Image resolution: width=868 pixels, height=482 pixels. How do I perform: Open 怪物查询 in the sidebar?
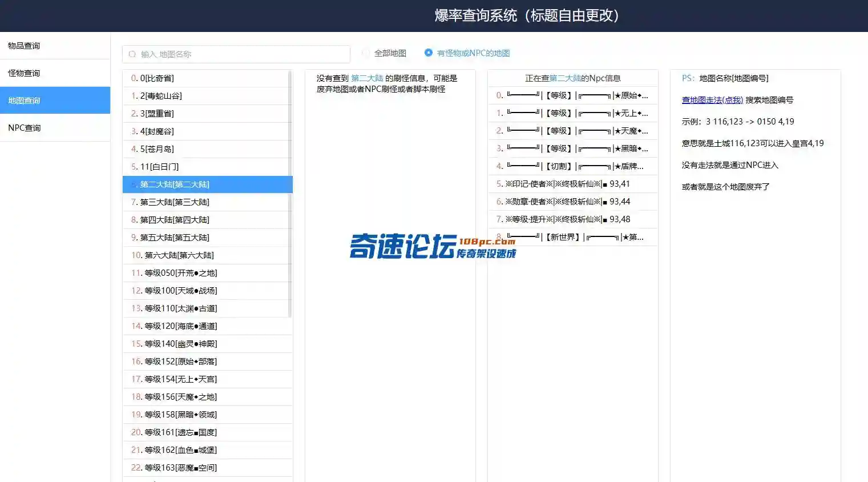point(55,73)
